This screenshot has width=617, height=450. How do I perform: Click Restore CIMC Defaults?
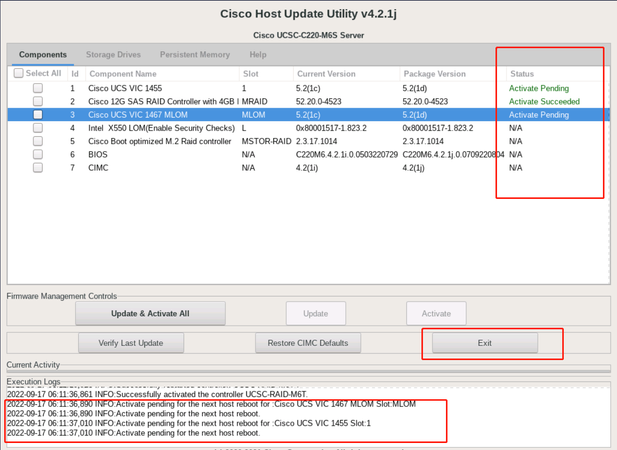click(x=308, y=343)
